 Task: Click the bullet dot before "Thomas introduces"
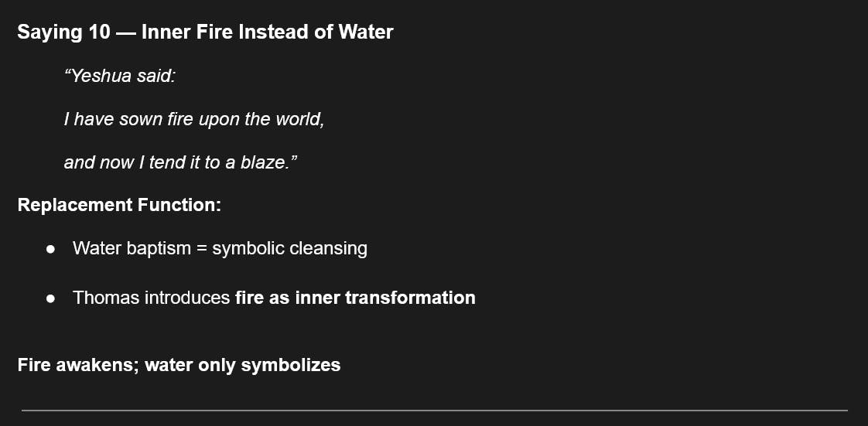(51, 298)
